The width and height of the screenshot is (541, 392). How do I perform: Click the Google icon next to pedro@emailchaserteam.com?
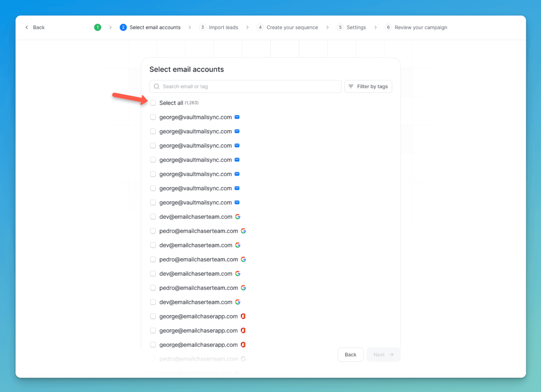(x=243, y=231)
